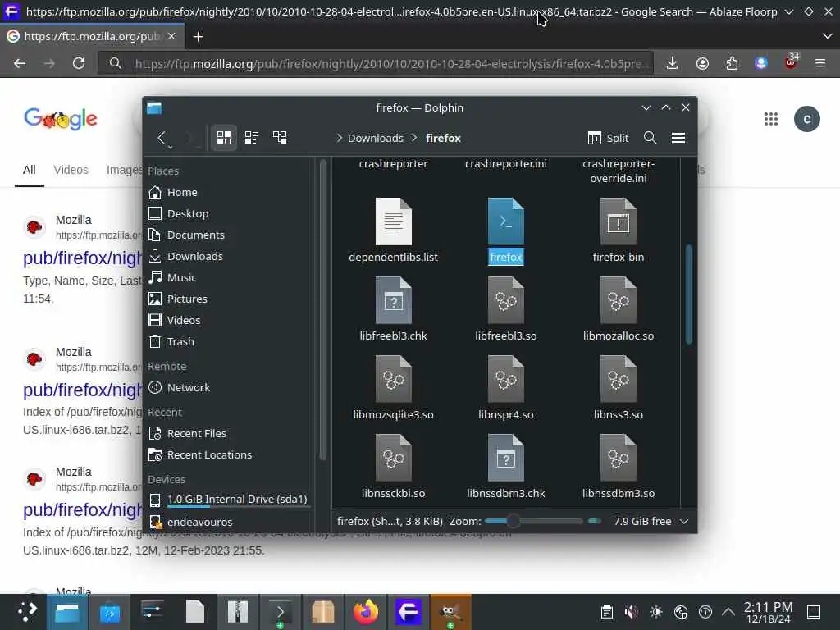Reload the browser page
Viewport: 840px width, 630px height.
pyautogui.click(x=79, y=64)
